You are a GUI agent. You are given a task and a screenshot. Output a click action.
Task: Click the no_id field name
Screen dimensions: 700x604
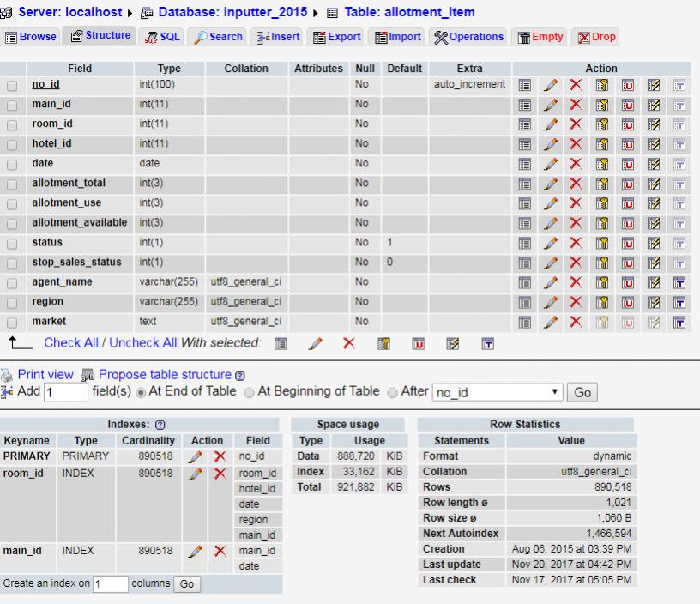click(x=45, y=84)
